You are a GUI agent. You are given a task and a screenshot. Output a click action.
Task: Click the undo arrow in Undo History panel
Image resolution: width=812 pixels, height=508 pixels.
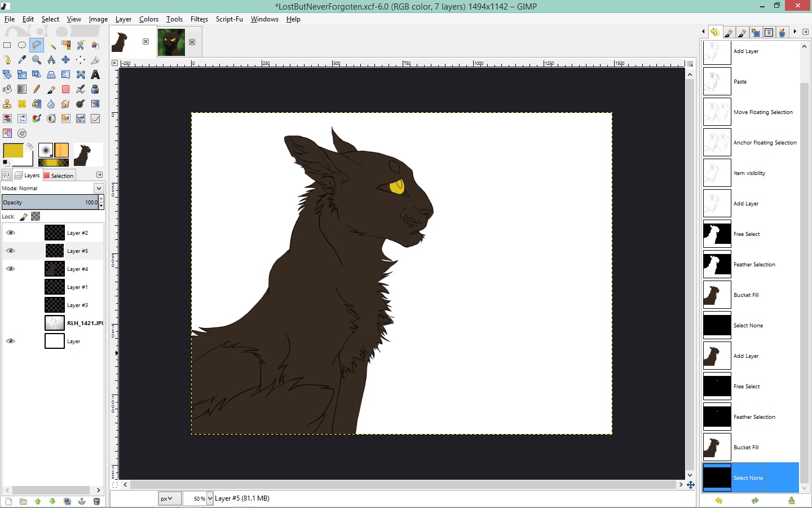pos(718,501)
